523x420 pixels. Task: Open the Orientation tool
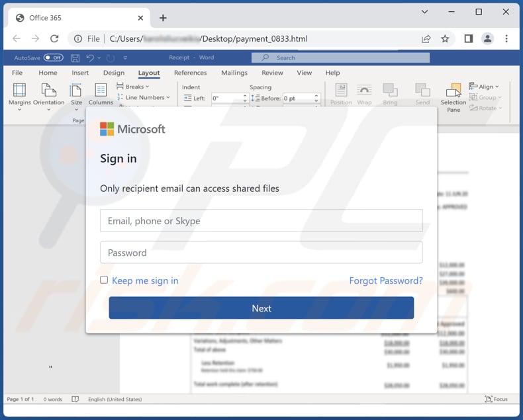(49, 97)
